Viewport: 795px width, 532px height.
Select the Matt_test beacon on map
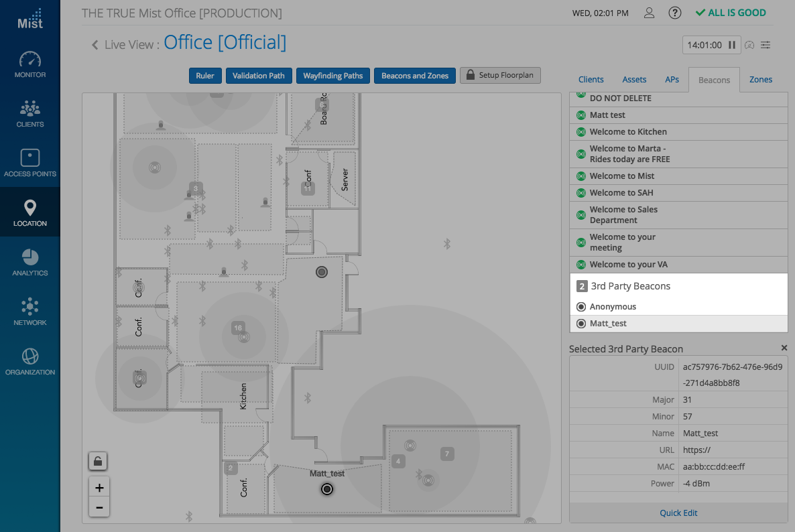click(x=327, y=489)
